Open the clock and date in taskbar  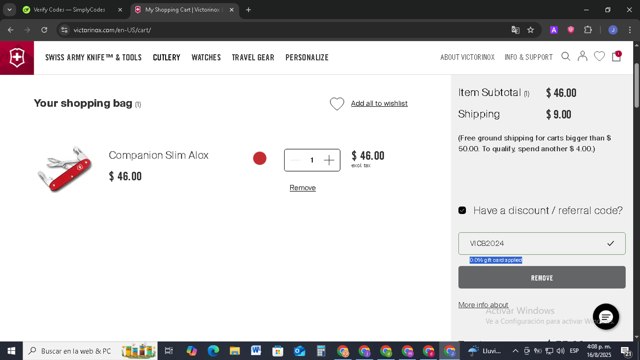click(599, 351)
